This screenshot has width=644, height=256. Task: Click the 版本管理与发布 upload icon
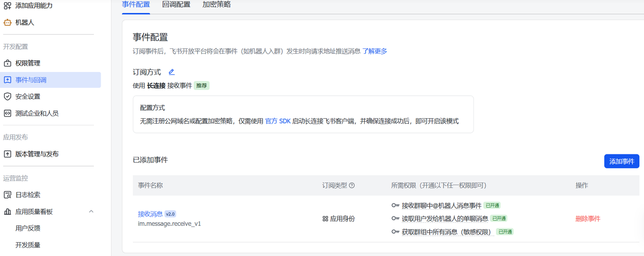click(x=8, y=154)
